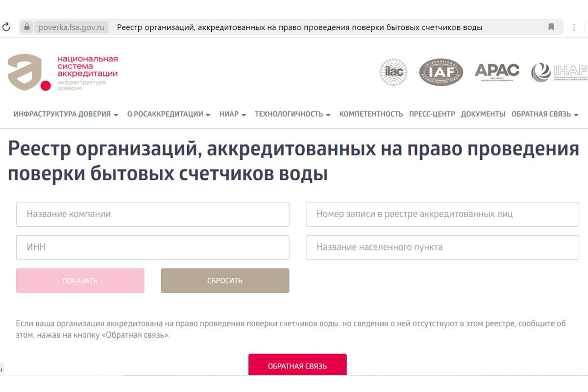Screen dimensions: 588x392
Task: Open the НИАР dropdown
Action: coord(233,113)
